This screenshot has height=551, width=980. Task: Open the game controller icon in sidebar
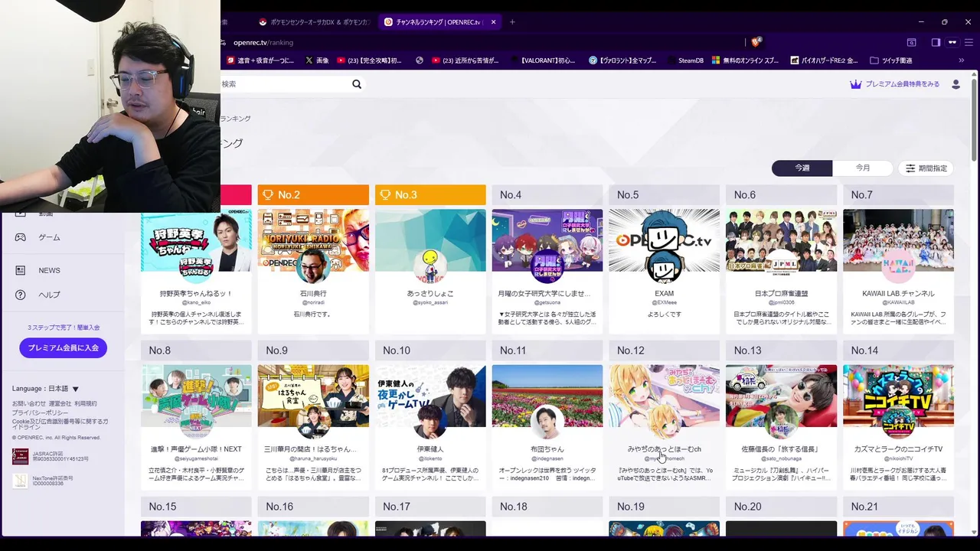[x=21, y=237]
